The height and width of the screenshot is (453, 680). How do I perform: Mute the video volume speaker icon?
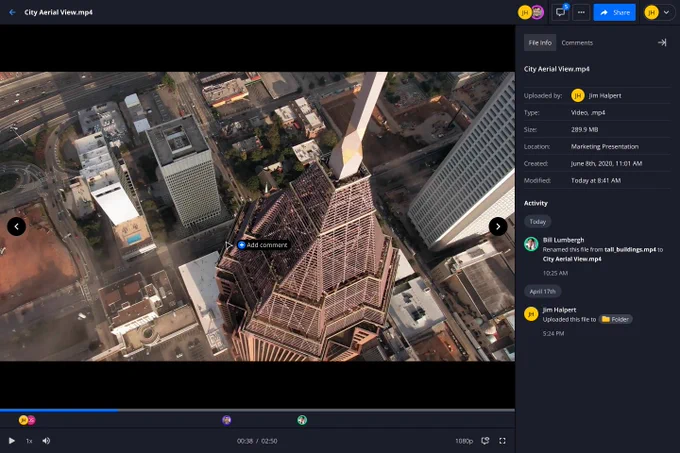pyautogui.click(x=46, y=441)
